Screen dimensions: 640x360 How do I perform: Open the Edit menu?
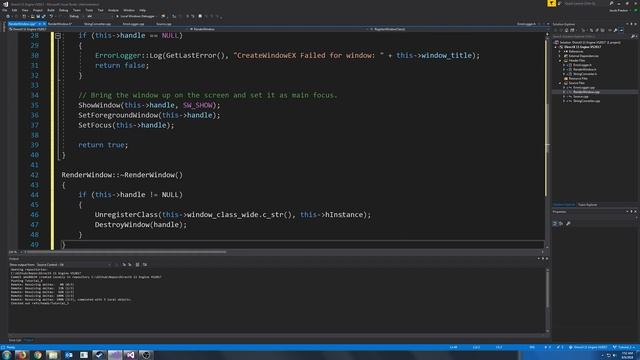point(14,10)
